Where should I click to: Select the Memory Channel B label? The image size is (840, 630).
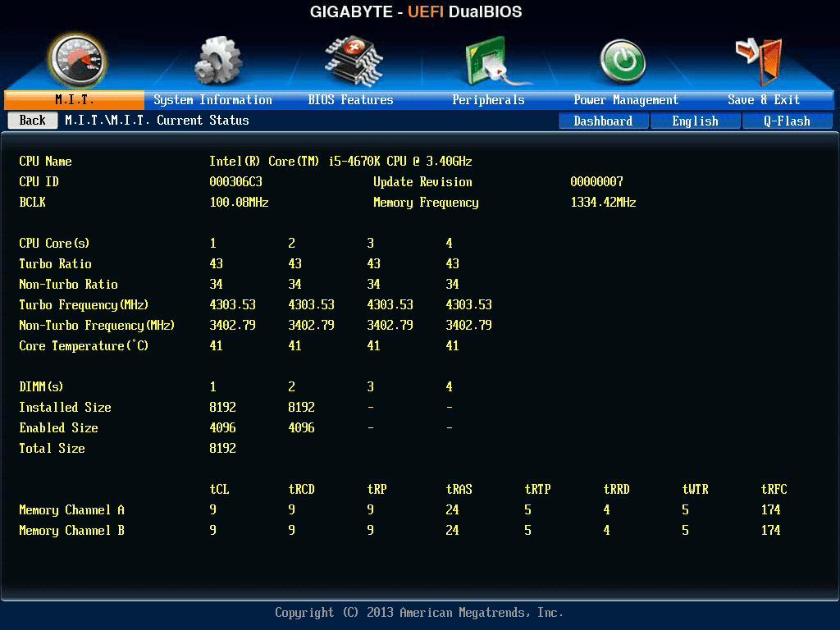[71, 531]
